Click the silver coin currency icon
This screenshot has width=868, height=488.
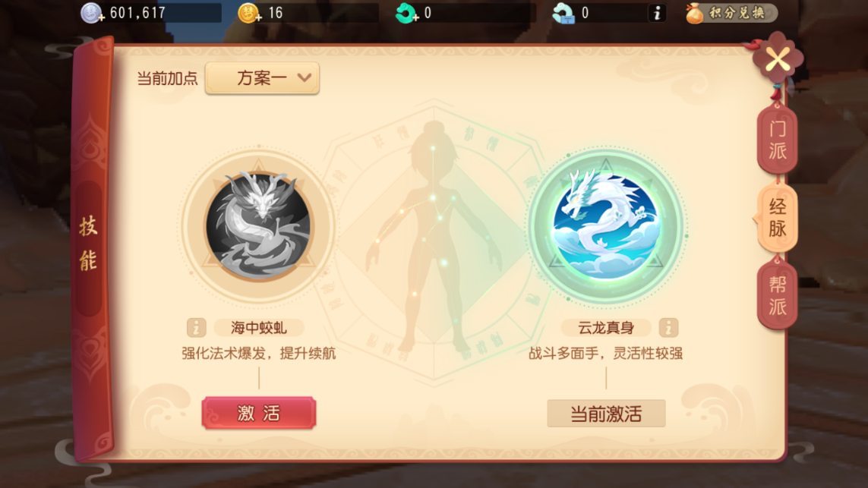click(91, 13)
